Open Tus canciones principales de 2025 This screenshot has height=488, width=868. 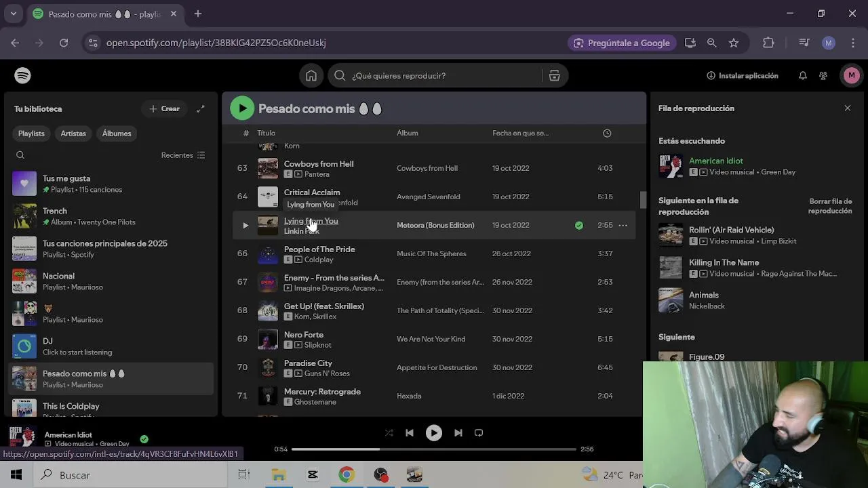112,249
